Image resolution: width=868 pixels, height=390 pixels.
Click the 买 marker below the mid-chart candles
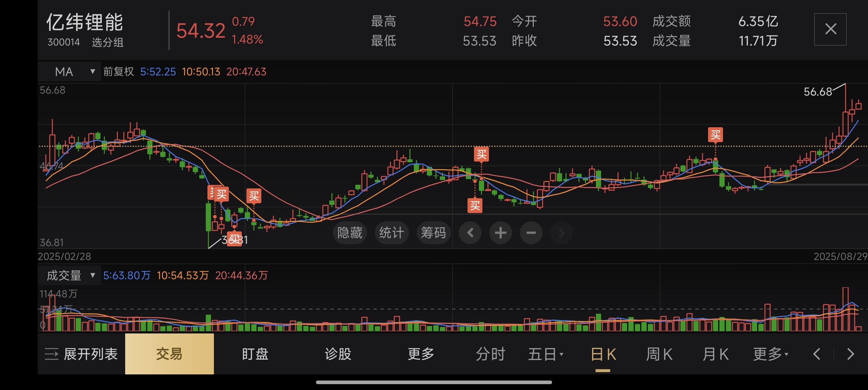tap(475, 205)
